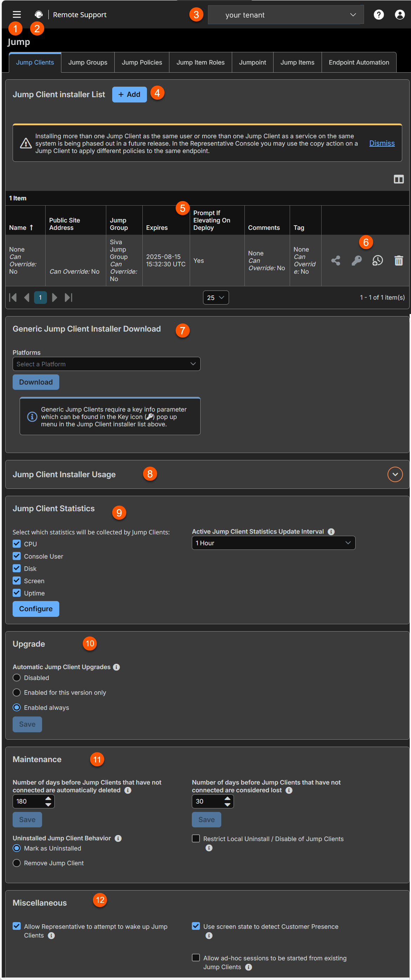Increase days before Jump Clients considered lost

pyautogui.click(x=227, y=798)
